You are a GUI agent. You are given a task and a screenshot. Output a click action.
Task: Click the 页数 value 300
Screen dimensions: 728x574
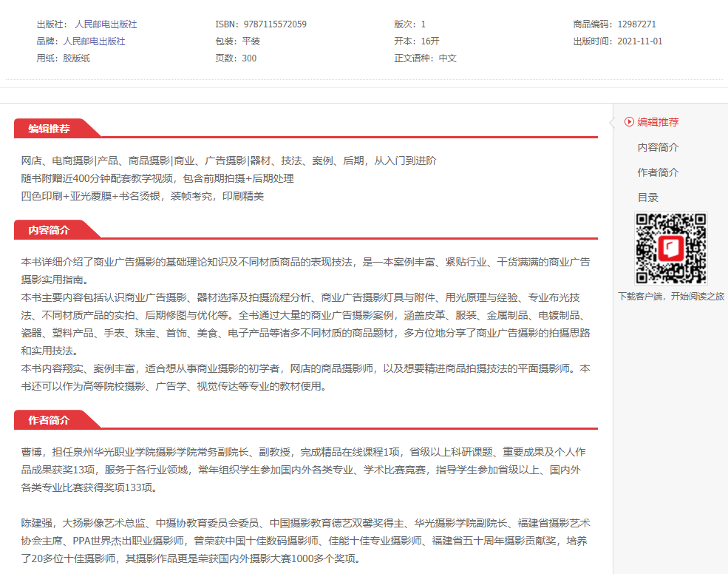(249, 58)
